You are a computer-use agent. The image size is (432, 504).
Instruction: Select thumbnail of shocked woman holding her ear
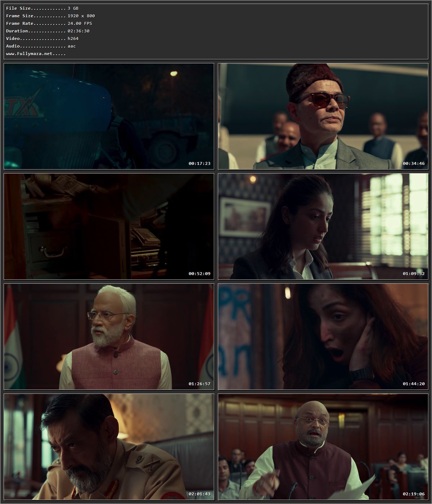(x=323, y=337)
